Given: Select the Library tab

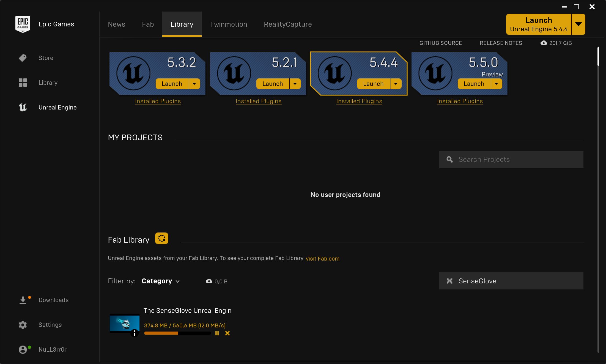Looking at the screenshot, I should tap(182, 24).
